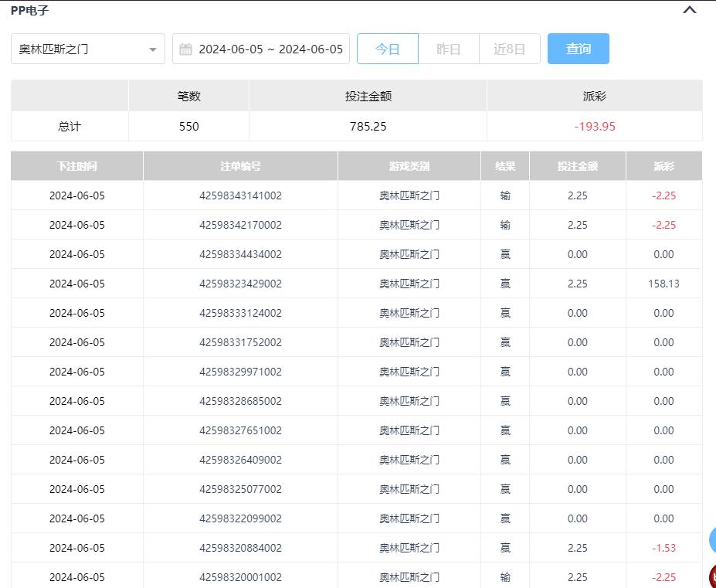Click the 派彩 column header in records table
The width and height of the screenshot is (716, 588).
[663, 166]
